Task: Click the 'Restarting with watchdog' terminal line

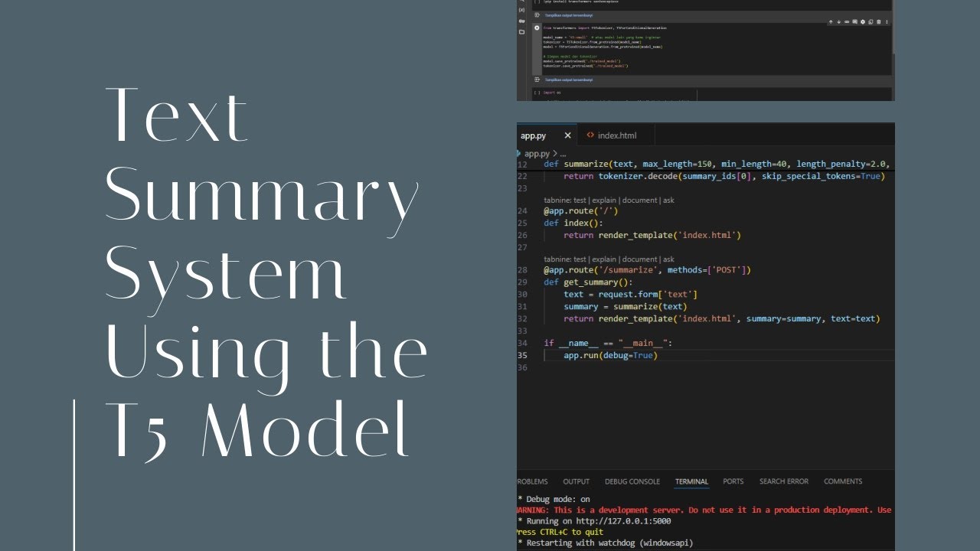Action: tap(606, 543)
